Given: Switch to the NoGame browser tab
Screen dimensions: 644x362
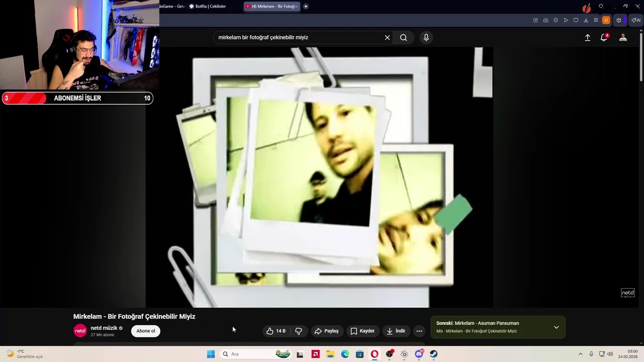Looking at the screenshot, I should pos(173,7).
